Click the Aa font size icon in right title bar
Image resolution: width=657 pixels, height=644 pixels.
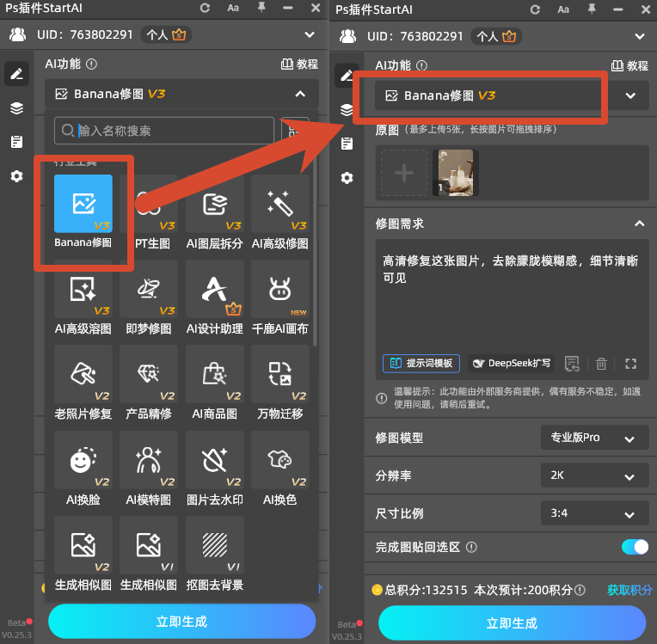pos(563,9)
